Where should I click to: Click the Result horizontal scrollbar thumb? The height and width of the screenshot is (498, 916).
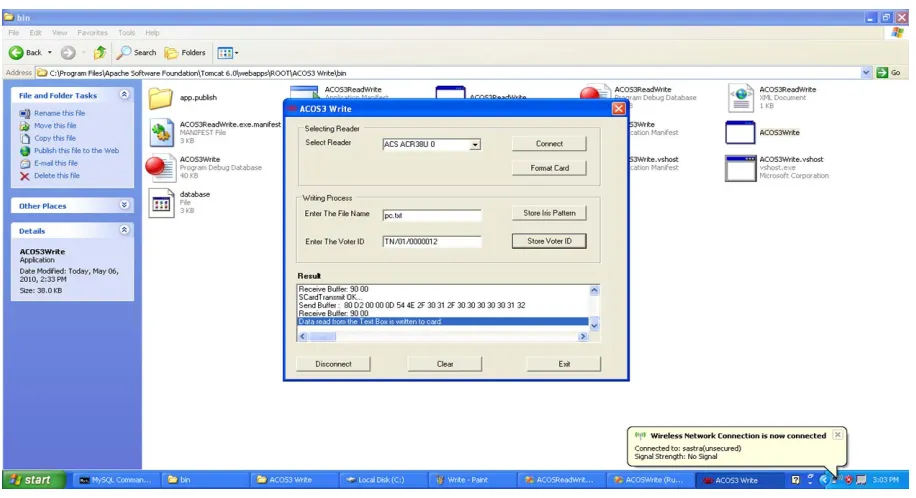[322, 337]
